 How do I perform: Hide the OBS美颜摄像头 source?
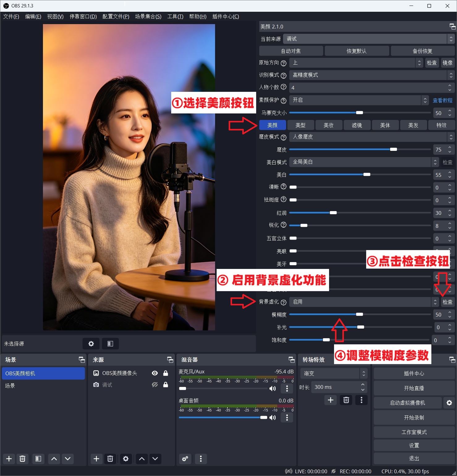(155, 373)
